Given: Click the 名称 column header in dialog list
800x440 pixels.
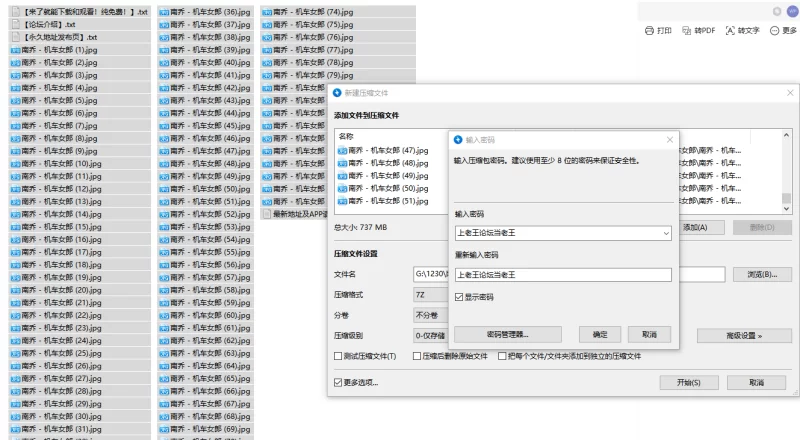Looking at the screenshot, I should (x=346, y=136).
